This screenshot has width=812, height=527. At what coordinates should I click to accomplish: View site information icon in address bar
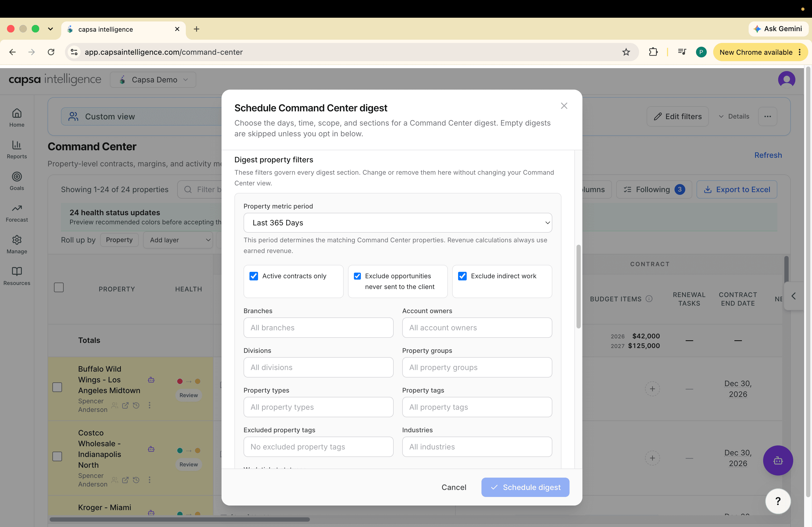click(x=74, y=52)
